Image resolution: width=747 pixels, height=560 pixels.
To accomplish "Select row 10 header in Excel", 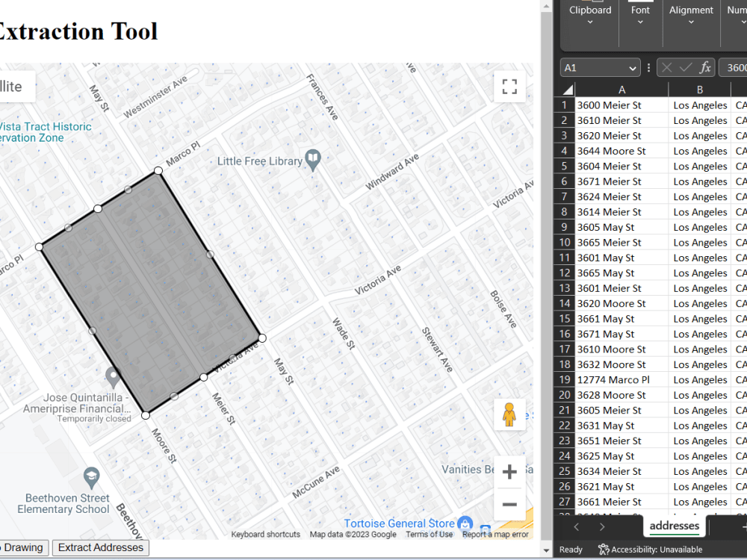I will coord(564,243).
